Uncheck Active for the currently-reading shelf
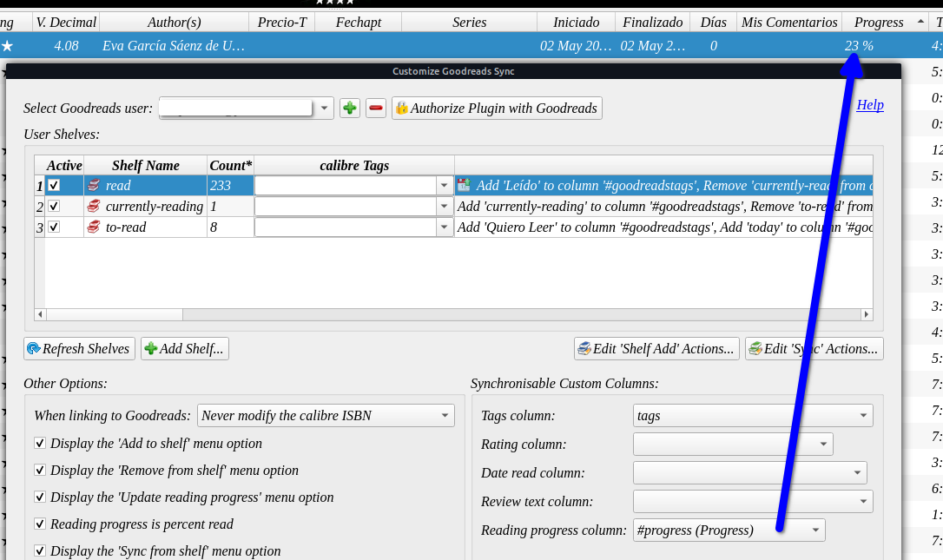Image resolution: width=943 pixels, height=560 pixels. pyautogui.click(x=54, y=207)
